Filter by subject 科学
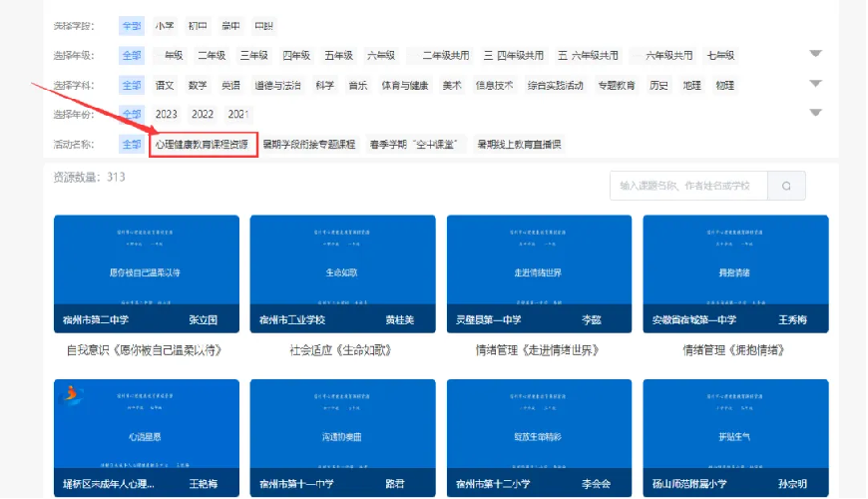 [325, 85]
